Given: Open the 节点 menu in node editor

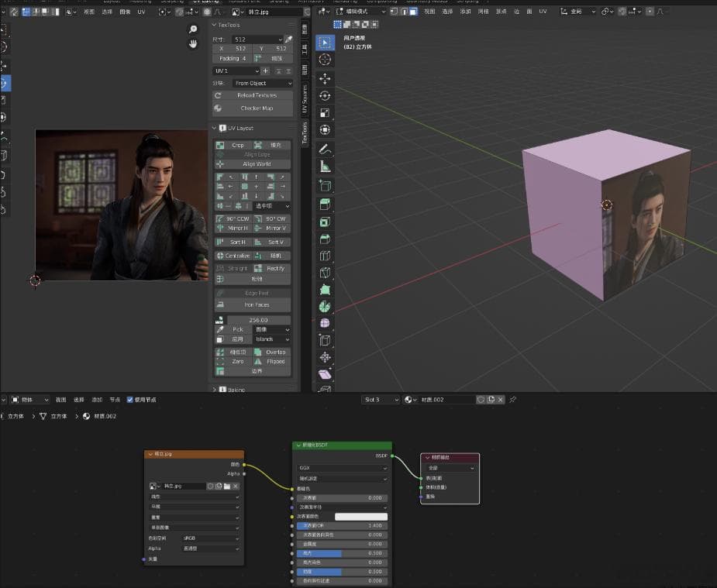Looking at the screenshot, I should point(114,400).
